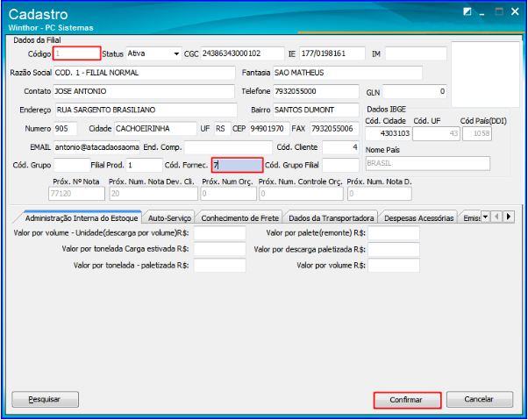Focus the Código input field

76,53
